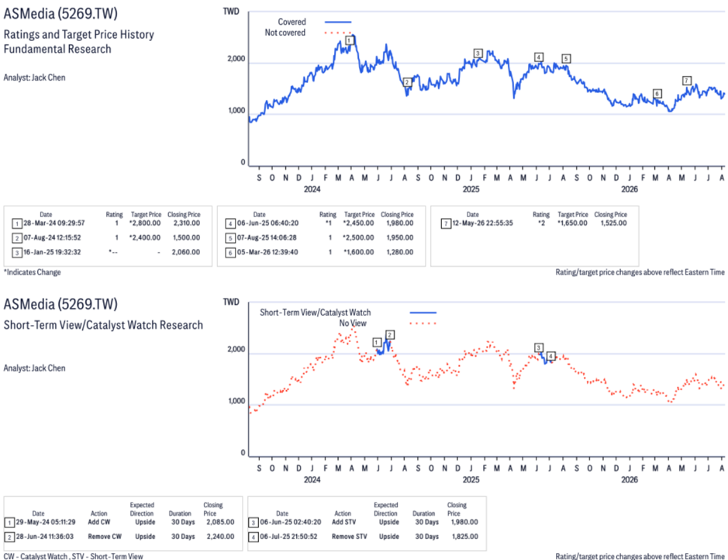Viewport: 728px width, 560px height.
Task: Click the Fundamental Research subtitle text
Action: pyautogui.click(x=57, y=49)
